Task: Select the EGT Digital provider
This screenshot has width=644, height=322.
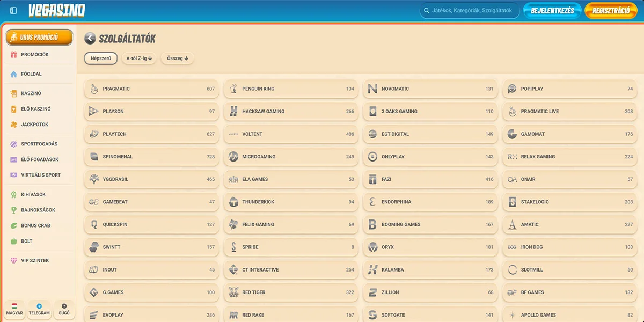Action: click(x=430, y=134)
